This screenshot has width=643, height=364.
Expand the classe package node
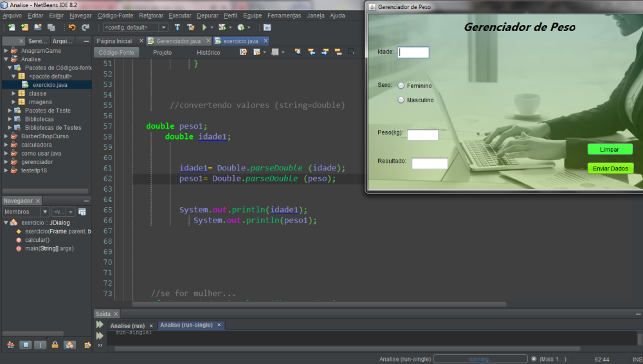point(14,93)
